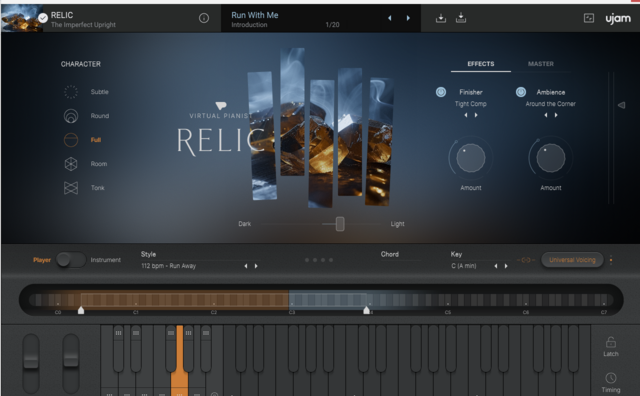The width and height of the screenshot is (640, 396).
Task: Click the Dark to Light slider handle
Action: (340, 224)
